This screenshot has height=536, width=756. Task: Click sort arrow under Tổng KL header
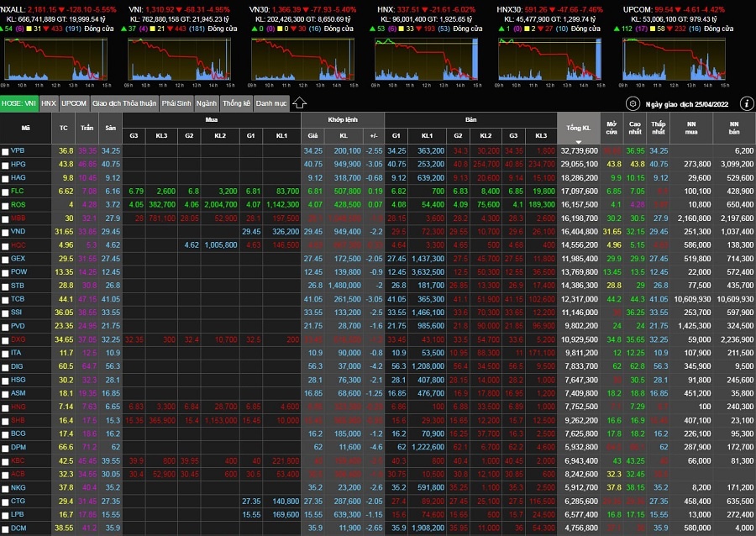pyautogui.click(x=578, y=138)
